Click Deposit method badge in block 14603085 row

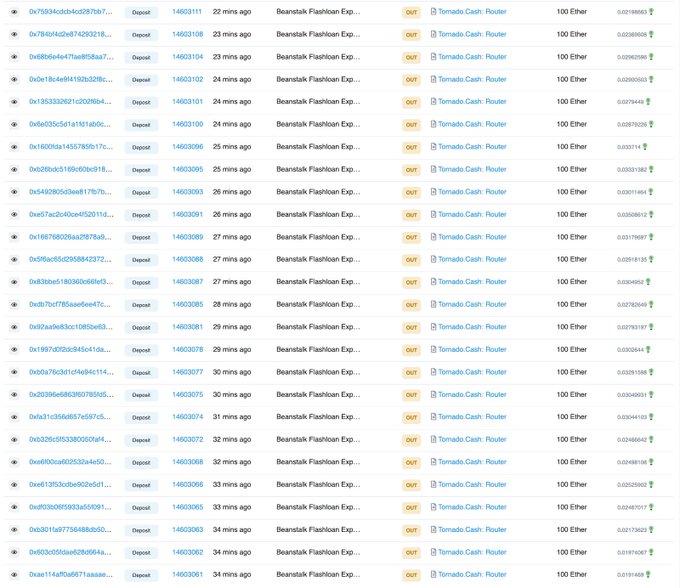(x=141, y=305)
